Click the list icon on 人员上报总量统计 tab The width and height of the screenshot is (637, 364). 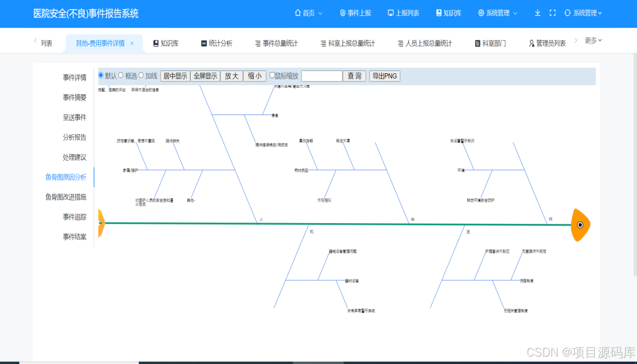400,43
